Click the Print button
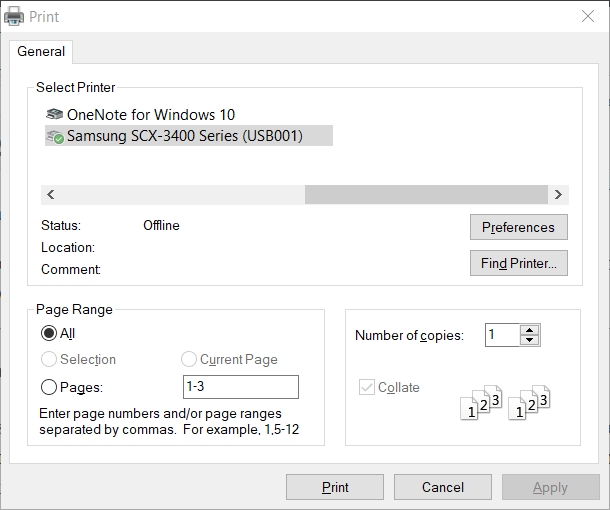Screen dimensions: 610x510 (335, 487)
